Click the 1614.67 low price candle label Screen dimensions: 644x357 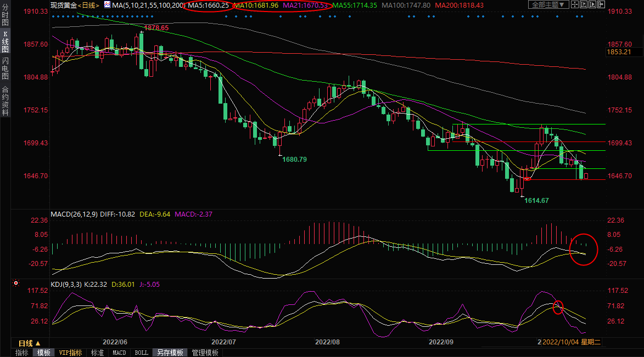(x=536, y=201)
